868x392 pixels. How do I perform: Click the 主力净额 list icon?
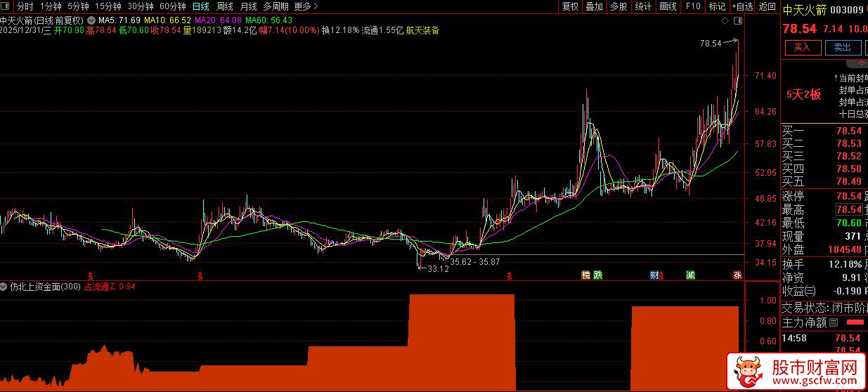click(834, 322)
